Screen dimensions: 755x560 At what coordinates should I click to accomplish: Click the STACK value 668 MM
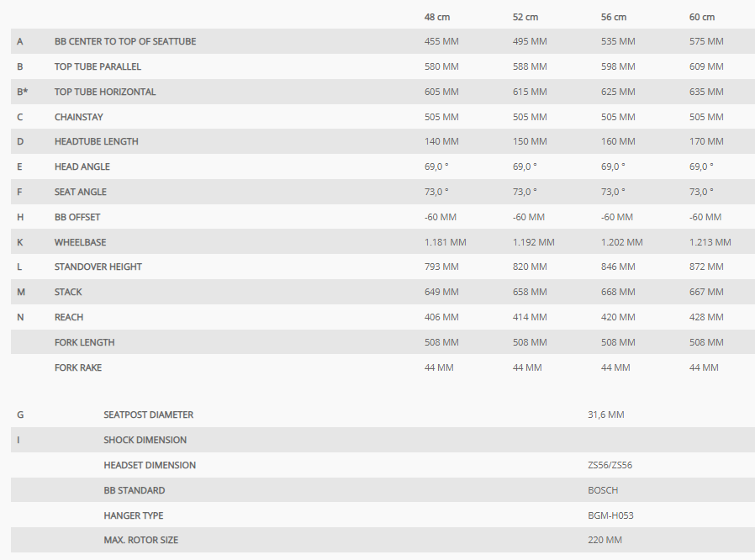click(x=618, y=292)
